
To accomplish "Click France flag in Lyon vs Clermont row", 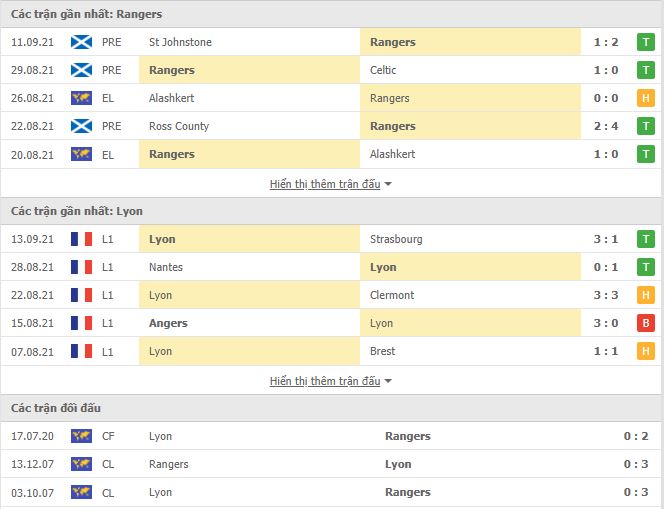I will (x=81, y=295).
